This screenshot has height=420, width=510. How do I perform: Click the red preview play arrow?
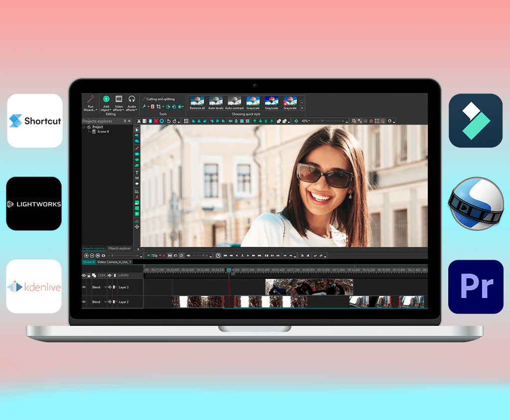[164, 255]
